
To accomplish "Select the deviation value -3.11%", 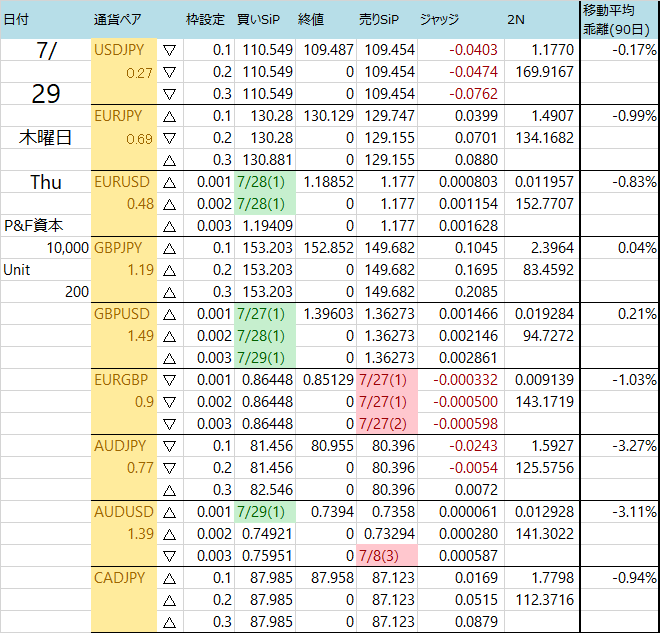I will tap(634, 512).
